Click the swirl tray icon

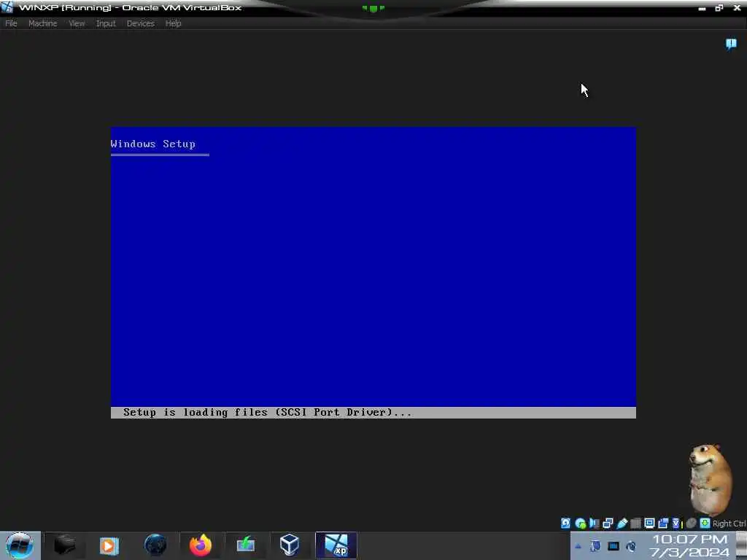point(631,546)
